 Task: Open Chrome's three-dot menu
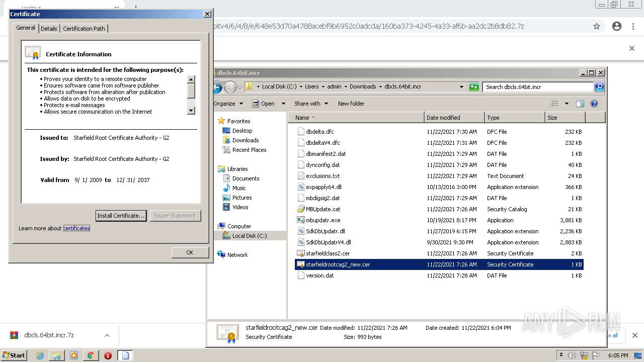tap(633, 26)
